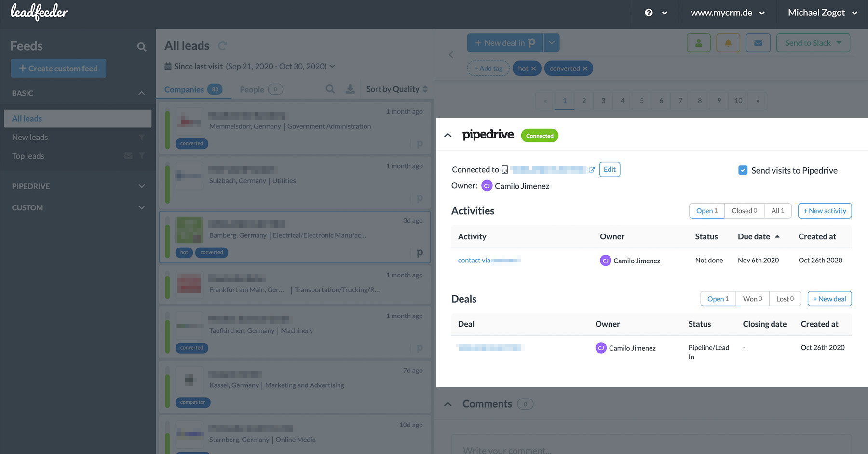The image size is (868, 454).
Task: Remove the hot tag
Action: tap(533, 69)
